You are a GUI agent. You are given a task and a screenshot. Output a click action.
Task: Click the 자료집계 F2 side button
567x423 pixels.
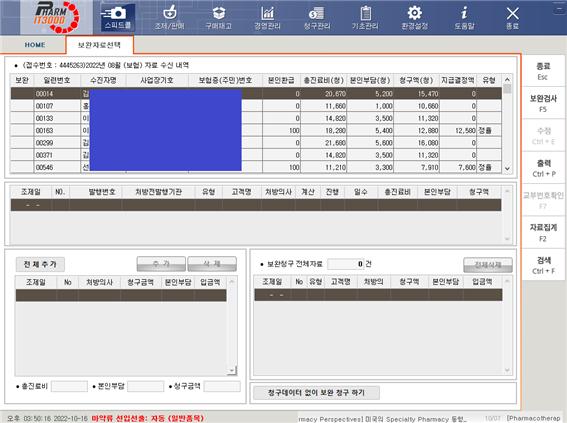coord(543,232)
